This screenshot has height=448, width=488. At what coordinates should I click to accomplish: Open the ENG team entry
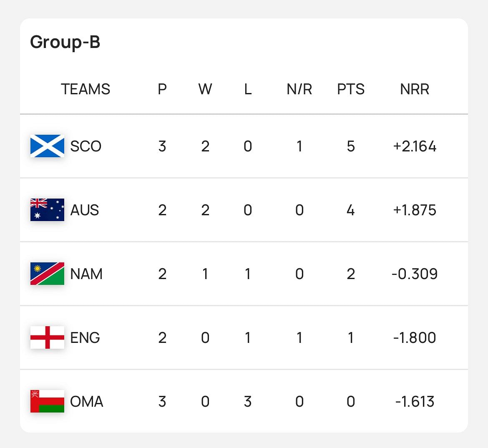point(85,338)
